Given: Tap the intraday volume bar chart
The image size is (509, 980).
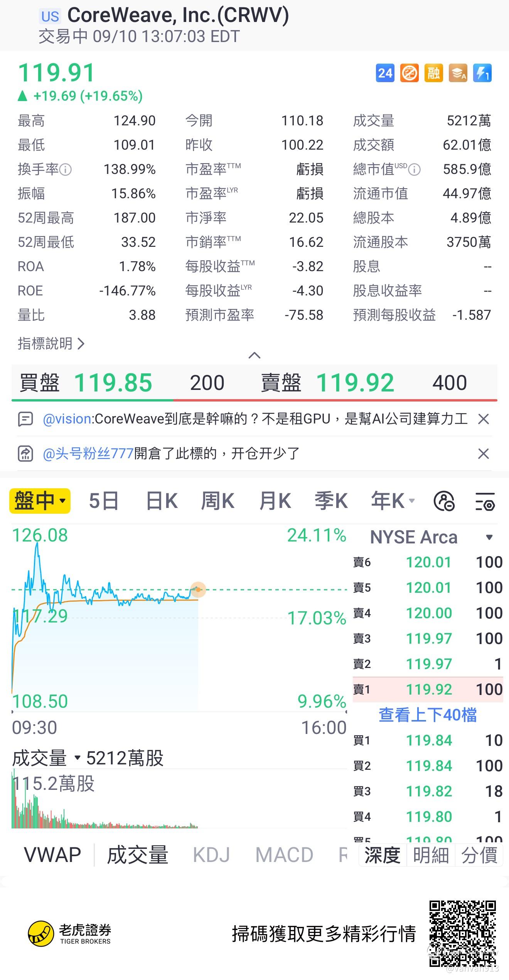Looking at the screenshot, I should point(105,799).
